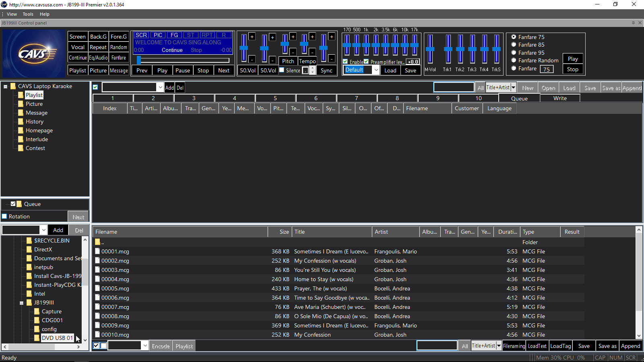
Task: Switch to the Queue tab
Action: pos(519,98)
